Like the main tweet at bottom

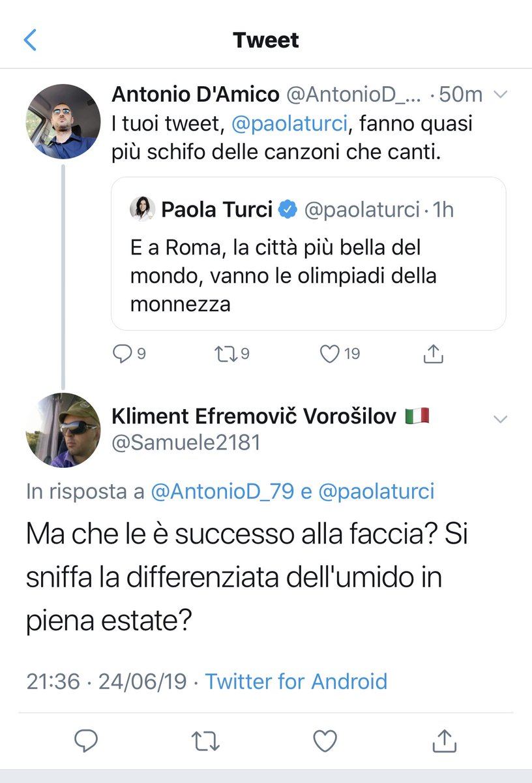[x=325, y=741]
